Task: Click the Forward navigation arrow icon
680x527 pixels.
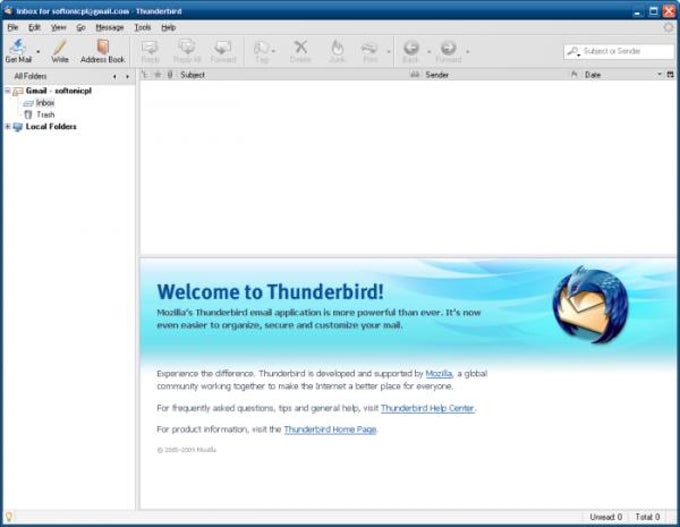Action: coord(448,47)
